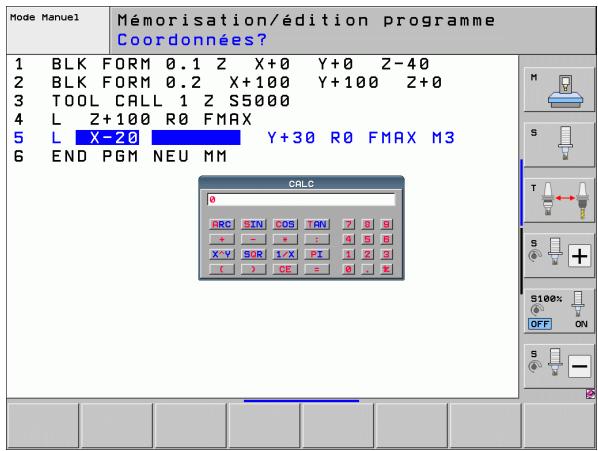Screen dimensions: 598x451
Task: Select line 2 BLK FORM 0.2
Action: pos(228,82)
